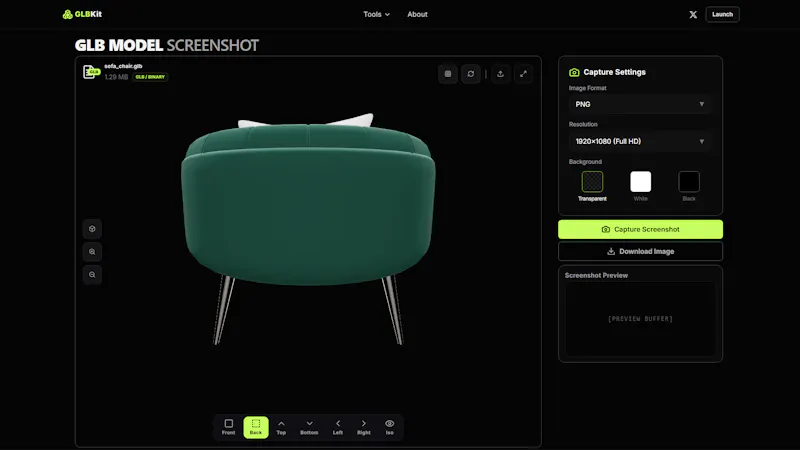Screen dimensions: 800x450
Task: Open the Image Format PNG dropdown
Action: 640,104
